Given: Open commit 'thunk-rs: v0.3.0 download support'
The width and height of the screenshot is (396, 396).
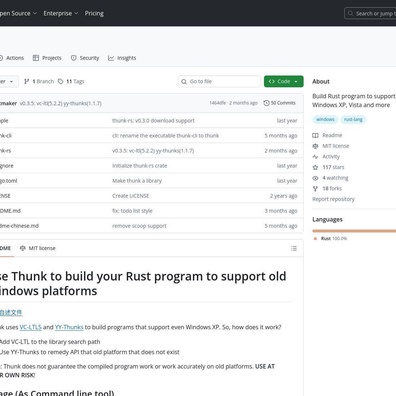Looking at the screenshot, I should pos(153,121).
